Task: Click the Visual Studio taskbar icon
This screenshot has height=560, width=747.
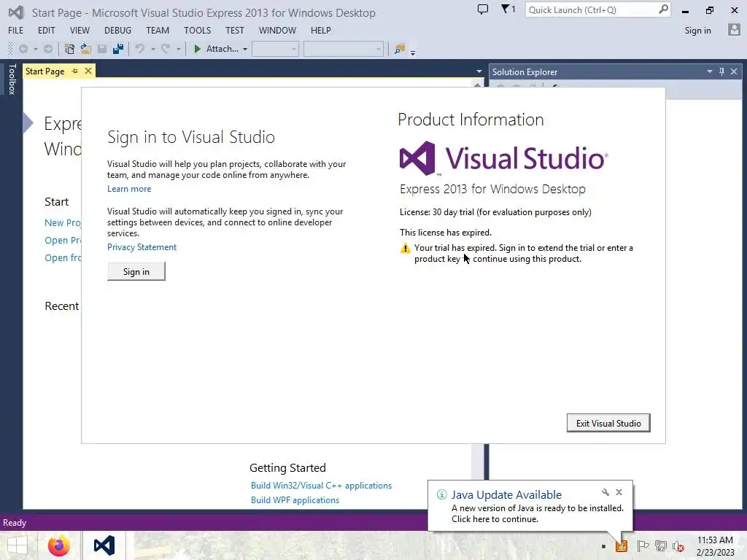Action: point(104,545)
